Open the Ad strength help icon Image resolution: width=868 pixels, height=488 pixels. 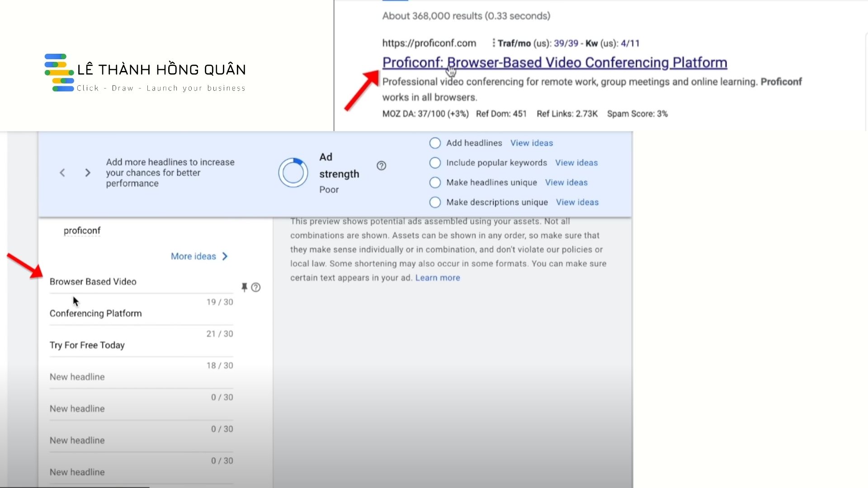click(x=381, y=166)
